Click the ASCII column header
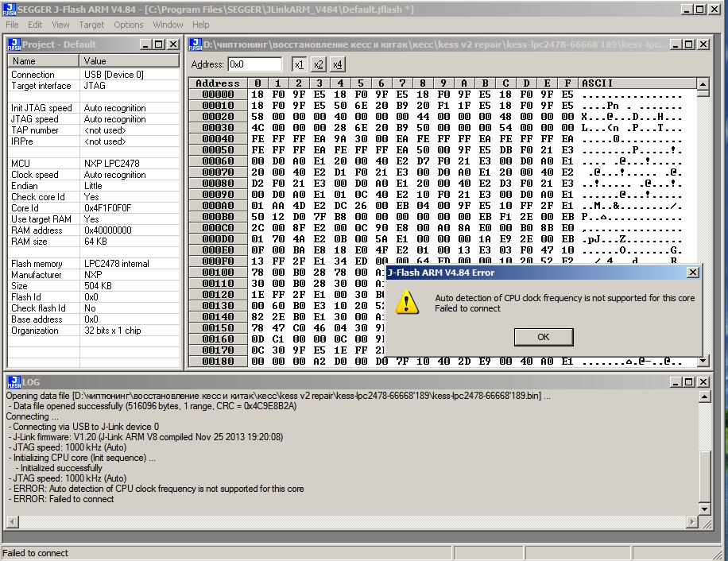 [x=638, y=83]
